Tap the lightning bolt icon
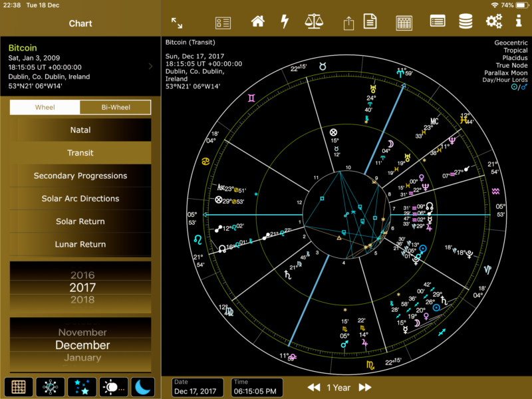Screen dimensions: 532x399 point(285,21)
